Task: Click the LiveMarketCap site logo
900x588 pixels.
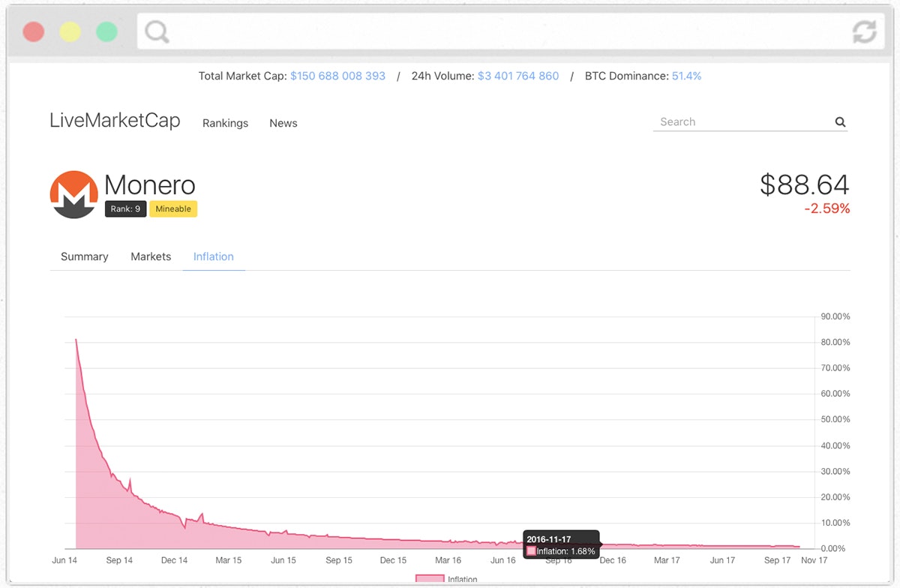Action: (114, 121)
